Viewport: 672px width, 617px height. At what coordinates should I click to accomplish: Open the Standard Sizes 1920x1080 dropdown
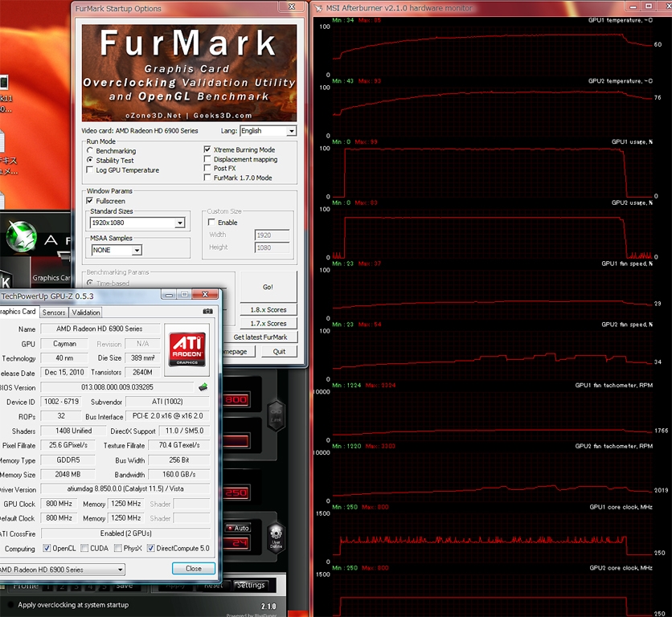coord(137,223)
